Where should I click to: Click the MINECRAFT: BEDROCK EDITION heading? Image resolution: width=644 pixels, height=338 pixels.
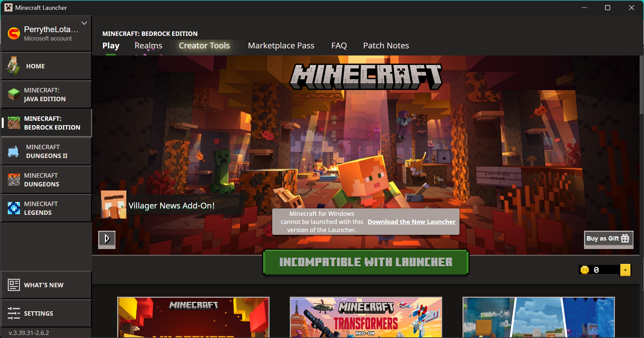click(x=150, y=33)
